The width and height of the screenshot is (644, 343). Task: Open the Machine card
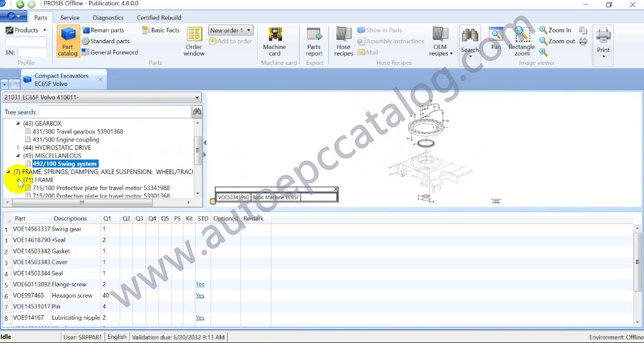275,41
